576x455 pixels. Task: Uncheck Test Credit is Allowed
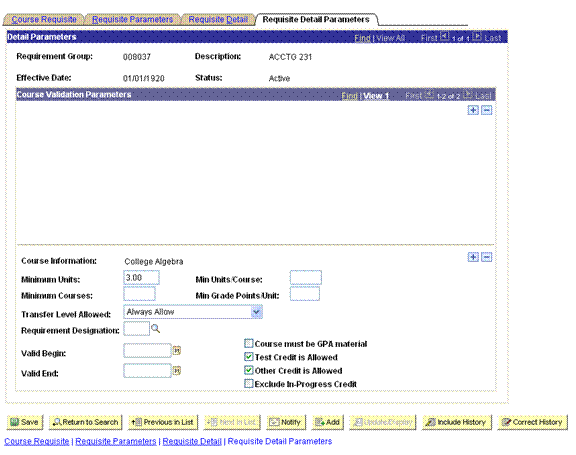point(249,357)
